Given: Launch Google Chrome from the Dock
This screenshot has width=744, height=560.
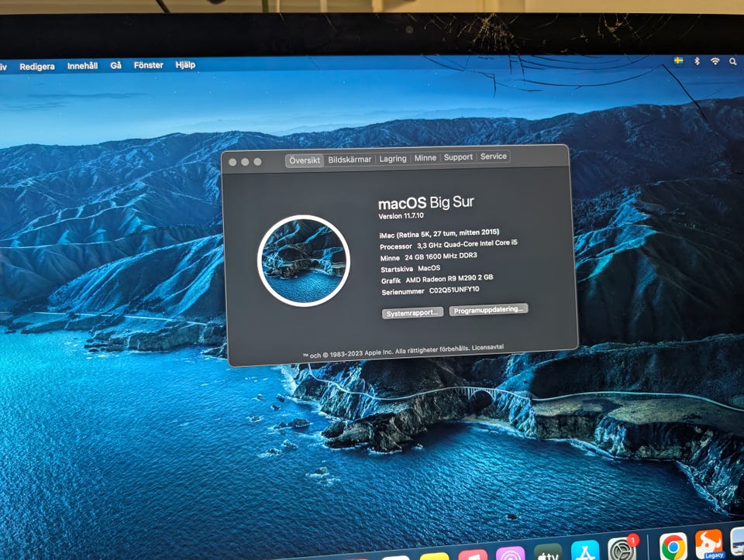Looking at the screenshot, I should point(673,547).
